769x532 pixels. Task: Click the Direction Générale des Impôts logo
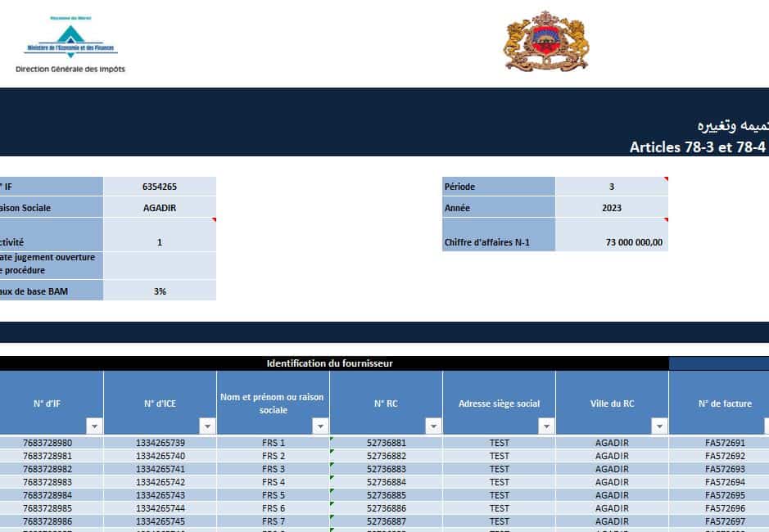point(70,45)
